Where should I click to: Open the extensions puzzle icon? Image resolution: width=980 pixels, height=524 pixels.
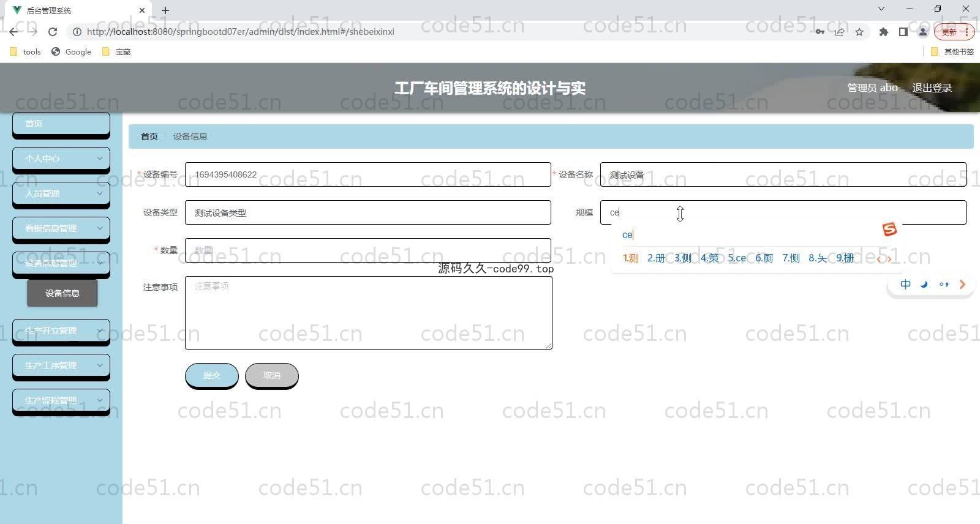tap(883, 32)
